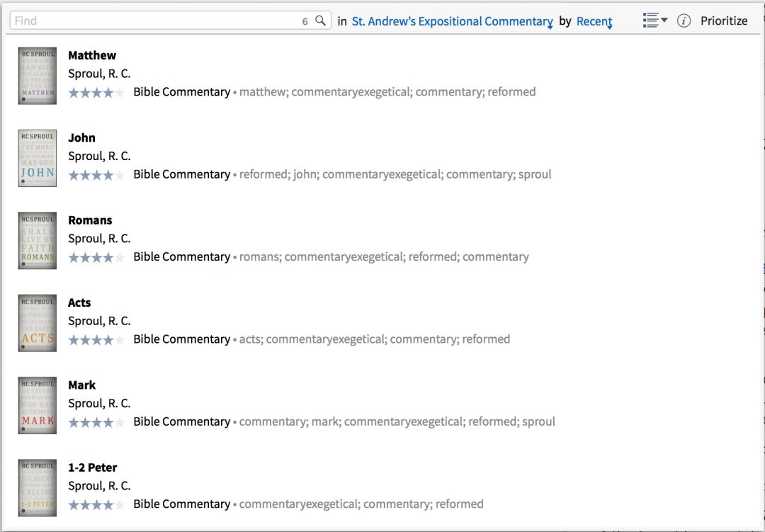Open the 1-2 Peter book cover thumbnail

(38, 488)
